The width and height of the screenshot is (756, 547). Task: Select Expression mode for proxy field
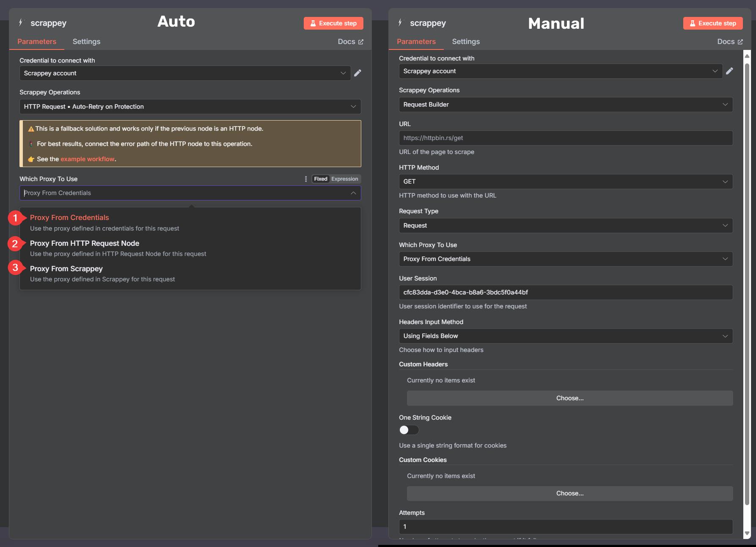point(345,179)
